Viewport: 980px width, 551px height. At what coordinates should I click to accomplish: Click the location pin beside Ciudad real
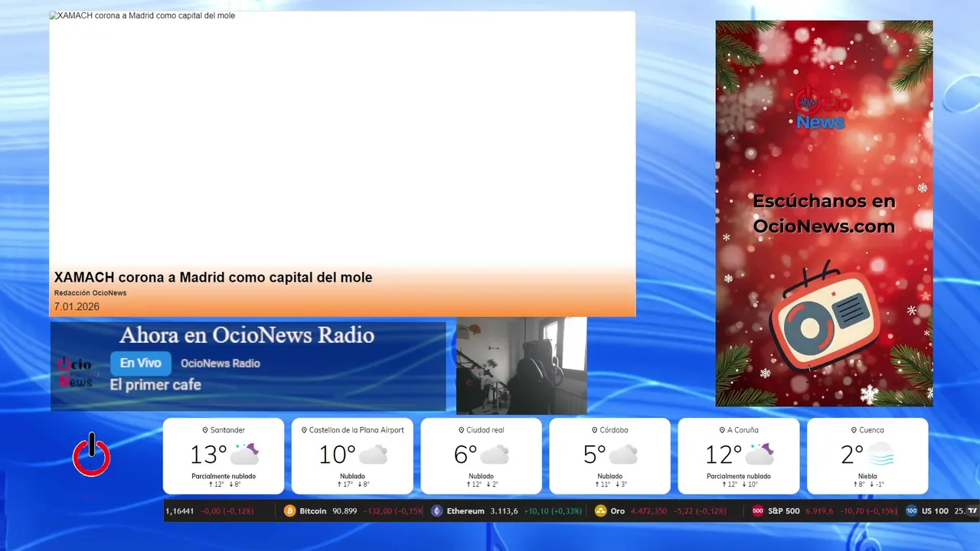pos(461,430)
